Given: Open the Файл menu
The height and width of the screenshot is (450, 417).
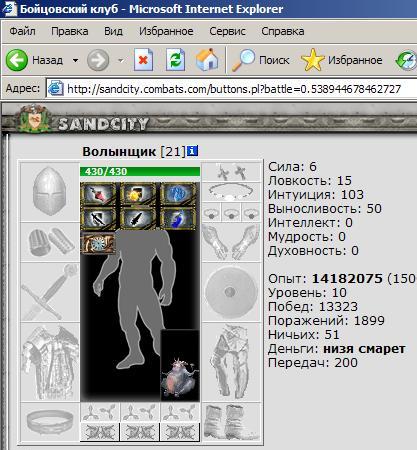Looking at the screenshot, I should click(22, 31).
